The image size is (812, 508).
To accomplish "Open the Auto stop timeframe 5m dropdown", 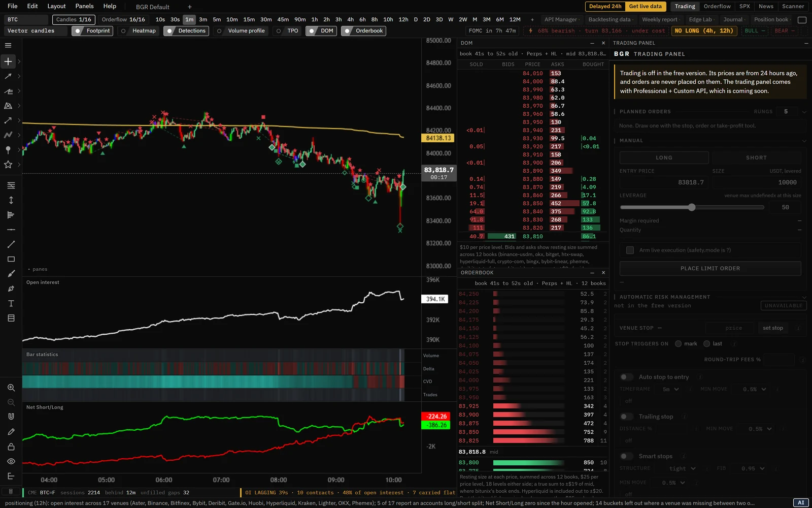I will point(670,389).
